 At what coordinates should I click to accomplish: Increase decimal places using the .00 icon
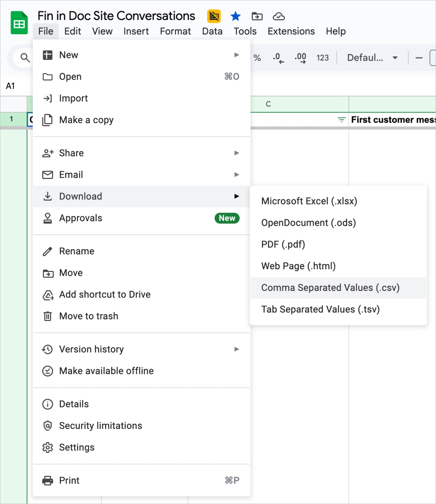(300, 57)
